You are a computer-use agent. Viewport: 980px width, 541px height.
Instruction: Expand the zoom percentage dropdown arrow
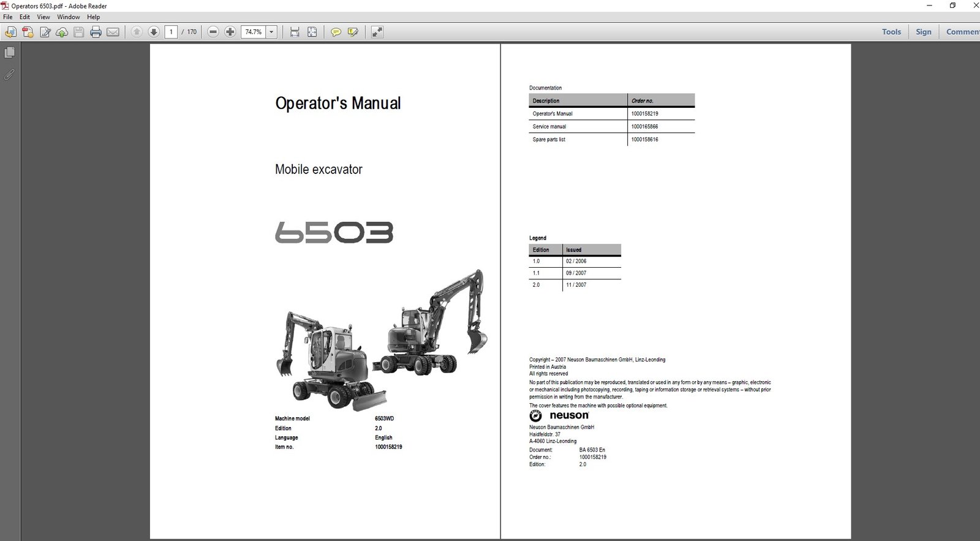[271, 32]
